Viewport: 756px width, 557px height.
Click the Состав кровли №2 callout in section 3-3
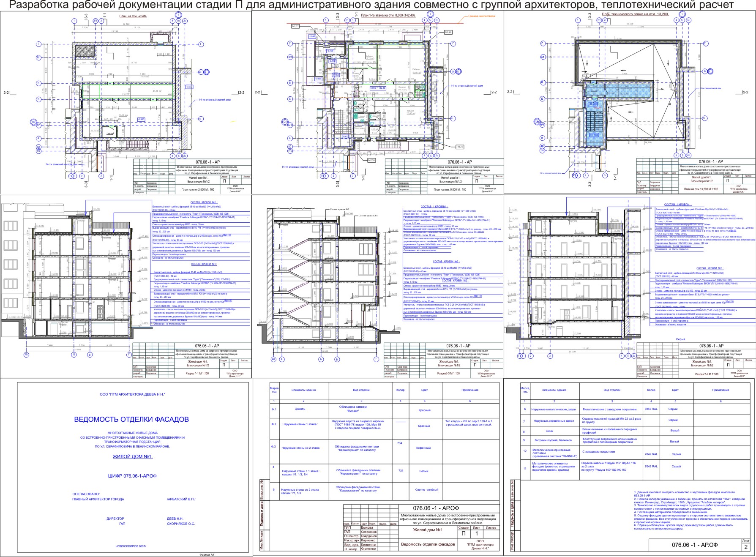tap(339, 209)
